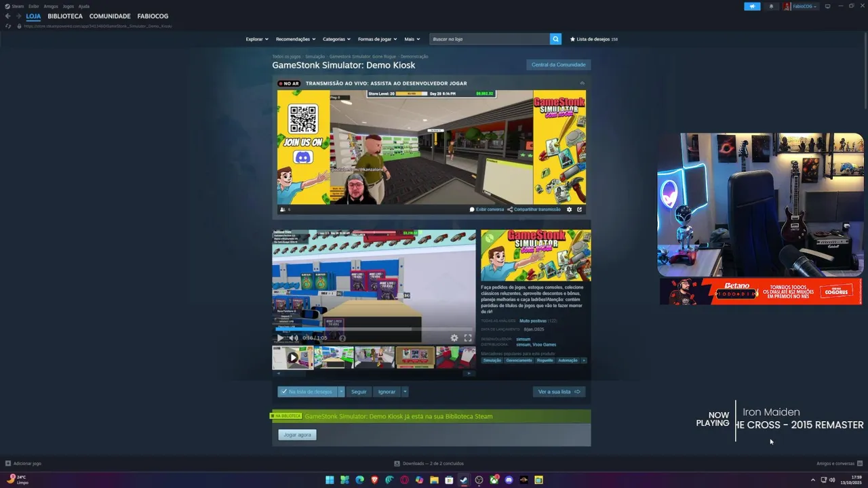Switch to the BIBLIOTECA tab
The width and height of the screenshot is (868, 488).
tap(65, 16)
